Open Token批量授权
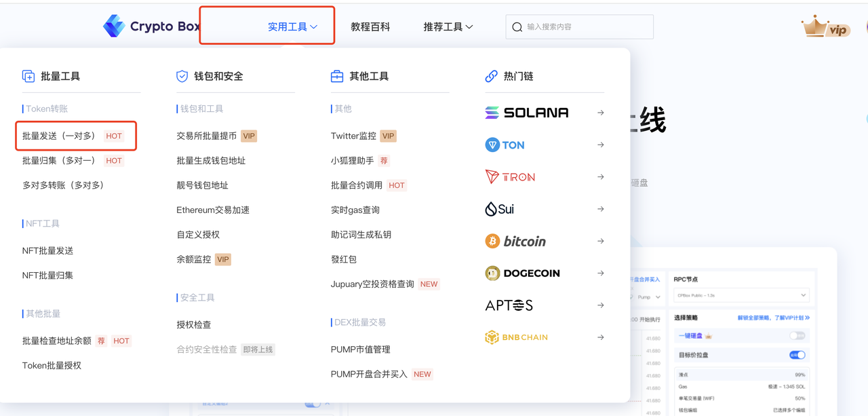Screen dimensions: 868x416 (52, 365)
